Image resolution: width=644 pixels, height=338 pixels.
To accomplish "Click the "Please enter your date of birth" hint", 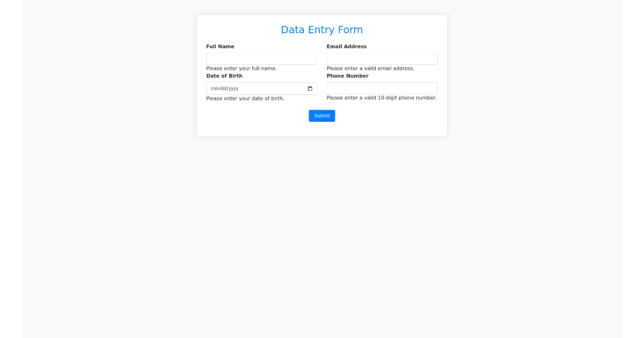I will [245, 99].
